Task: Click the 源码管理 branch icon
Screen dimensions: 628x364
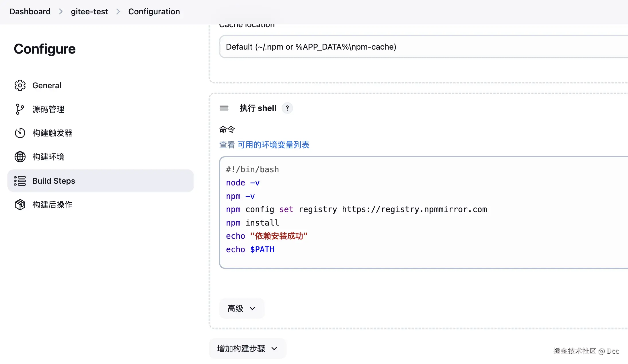Action: 19,109
